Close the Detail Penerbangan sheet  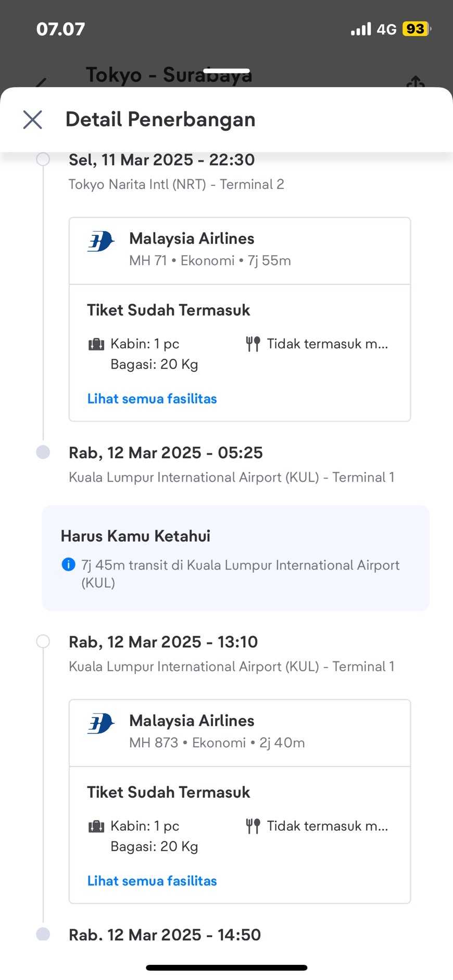(33, 120)
